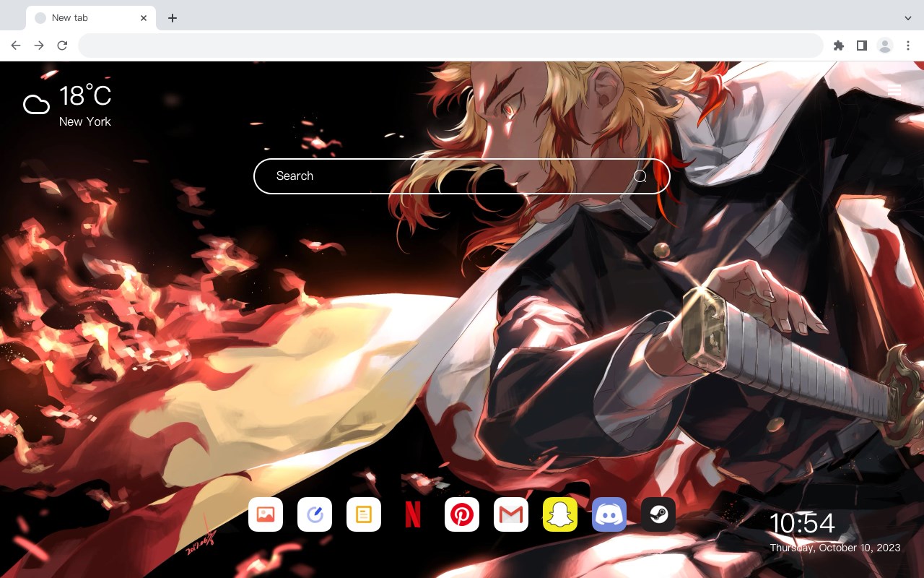Open the Extensions puzzle icon
The image size is (924, 578).
pyautogui.click(x=838, y=46)
